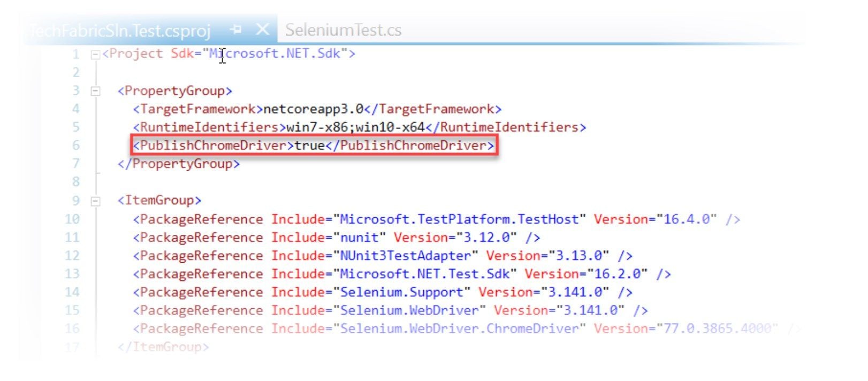868x381 pixels.
Task: Close the TechFabricSln.Test.csproj tab
Action: click(x=261, y=31)
